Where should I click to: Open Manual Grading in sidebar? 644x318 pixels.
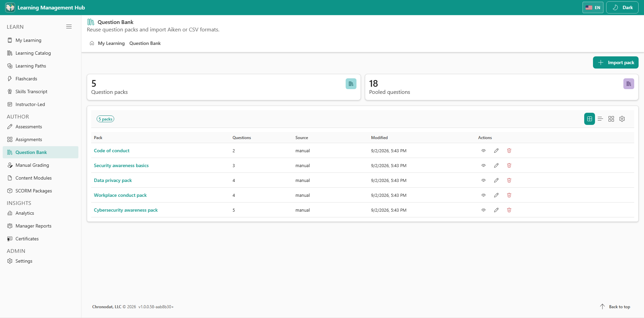(x=41, y=165)
